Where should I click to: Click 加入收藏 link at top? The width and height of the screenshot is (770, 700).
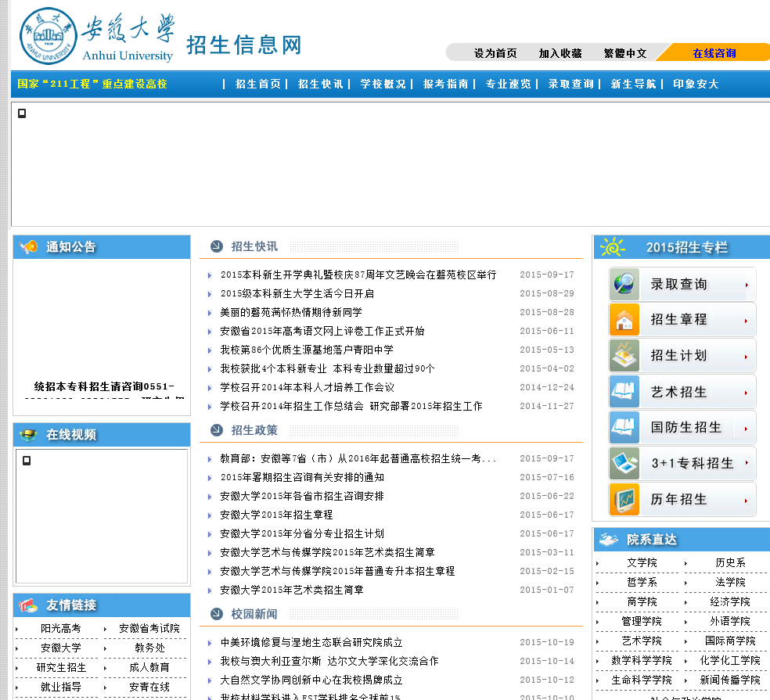pyautogui.click(x=560, y=53)
